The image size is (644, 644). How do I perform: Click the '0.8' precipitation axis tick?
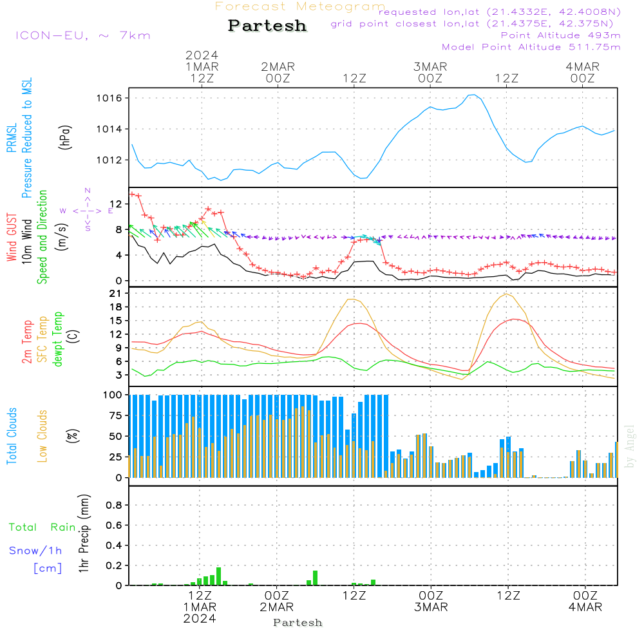(x=114, y=505)
